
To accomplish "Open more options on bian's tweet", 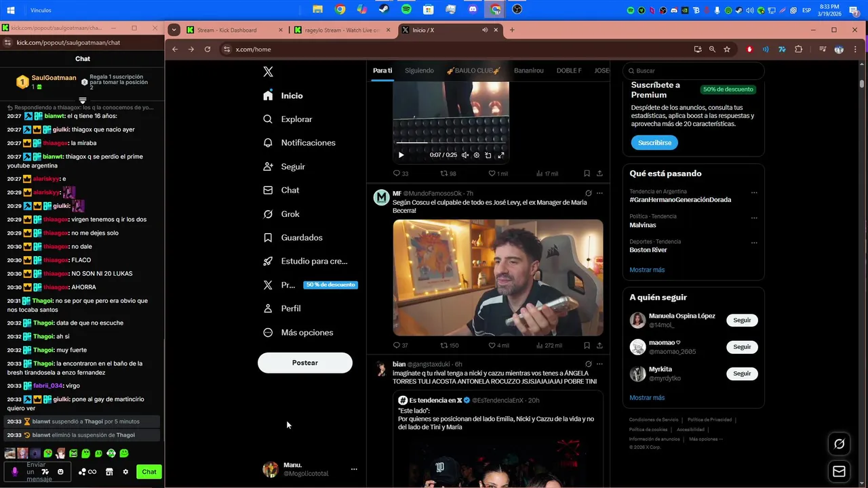I will [x=599, y=364].
